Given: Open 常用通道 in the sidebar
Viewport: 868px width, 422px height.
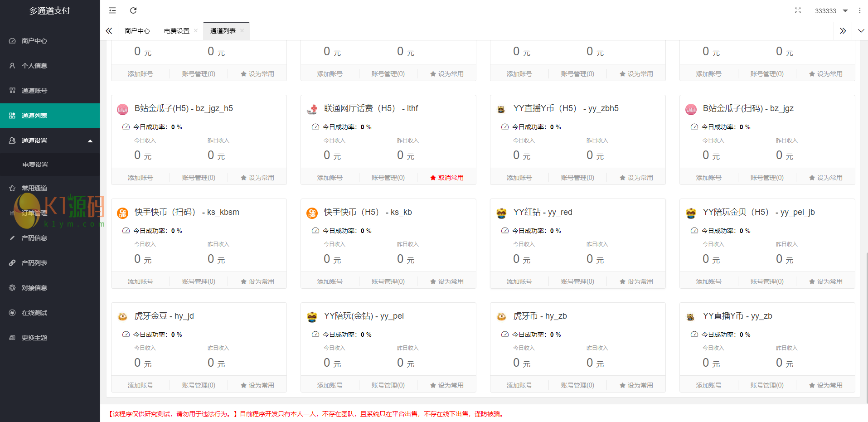Looking at the screenshot, I should click(50, 188).
